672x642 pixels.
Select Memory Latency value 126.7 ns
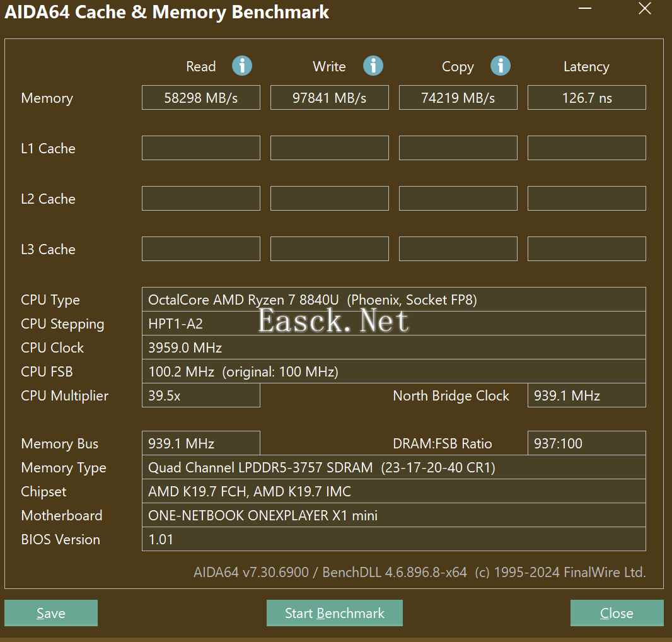coord(587,98)
